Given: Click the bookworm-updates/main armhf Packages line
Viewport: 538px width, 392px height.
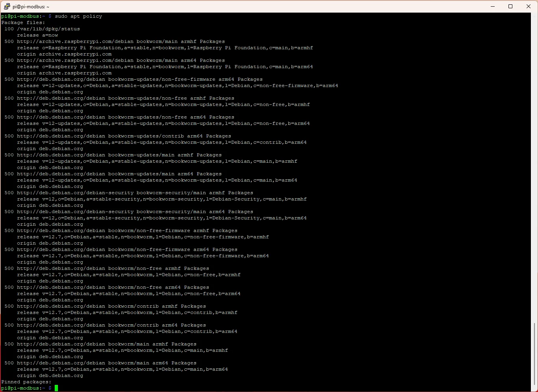Looking at the screenshot, I should click(x=113, y=155).
